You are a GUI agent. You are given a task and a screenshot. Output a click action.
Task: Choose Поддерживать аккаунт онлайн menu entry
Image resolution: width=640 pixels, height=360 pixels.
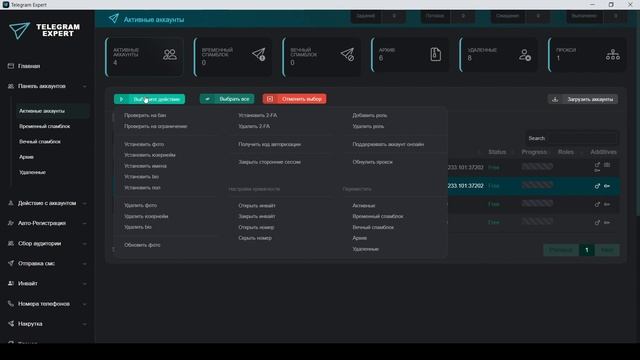tap(388, 144)
